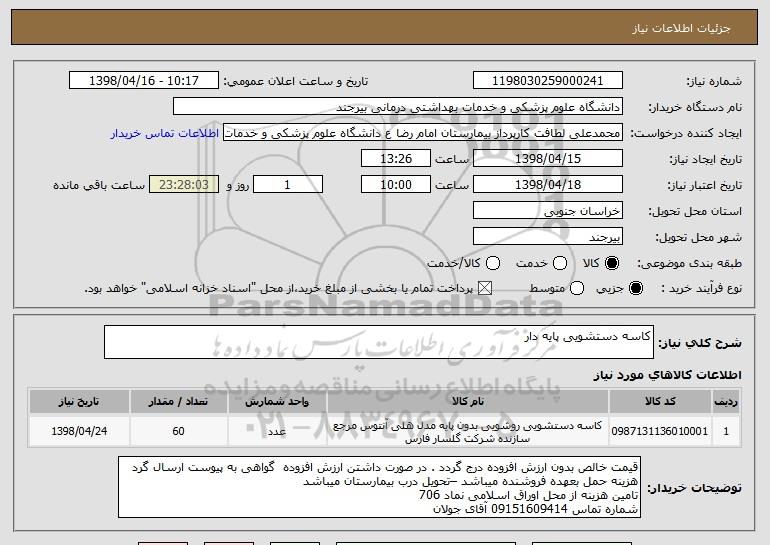
Task: Click item code 0987131136010001
Action: tap(660, 431)
